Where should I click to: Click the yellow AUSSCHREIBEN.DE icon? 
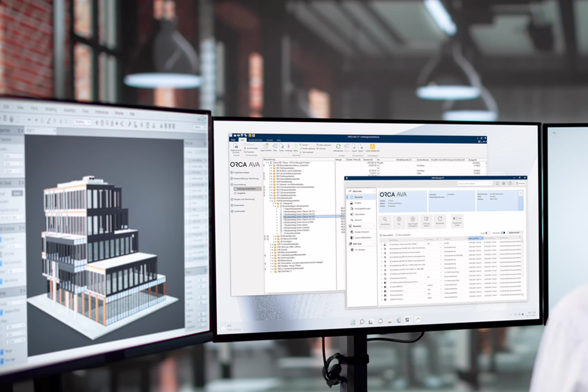pos(372,147)
